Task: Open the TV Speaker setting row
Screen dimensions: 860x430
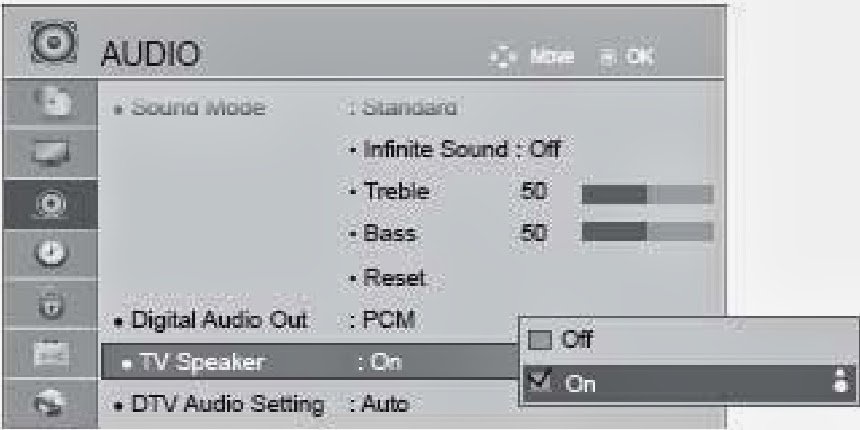Action: pyautogui.click(x=300, y=364)
